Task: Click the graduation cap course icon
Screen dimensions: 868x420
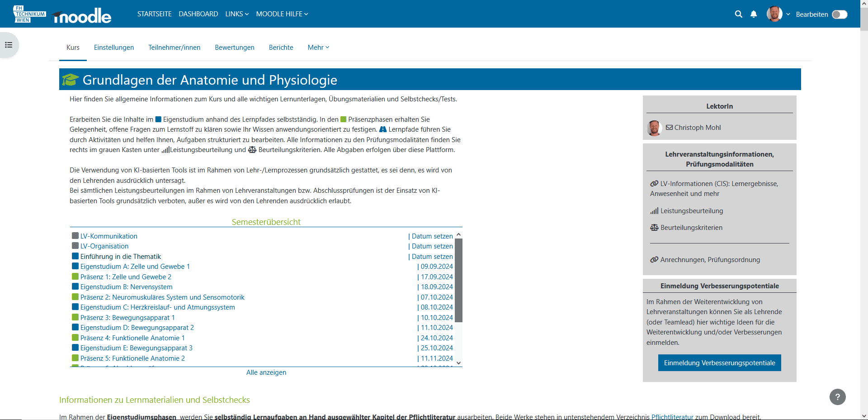Action: tap(71, 80)
